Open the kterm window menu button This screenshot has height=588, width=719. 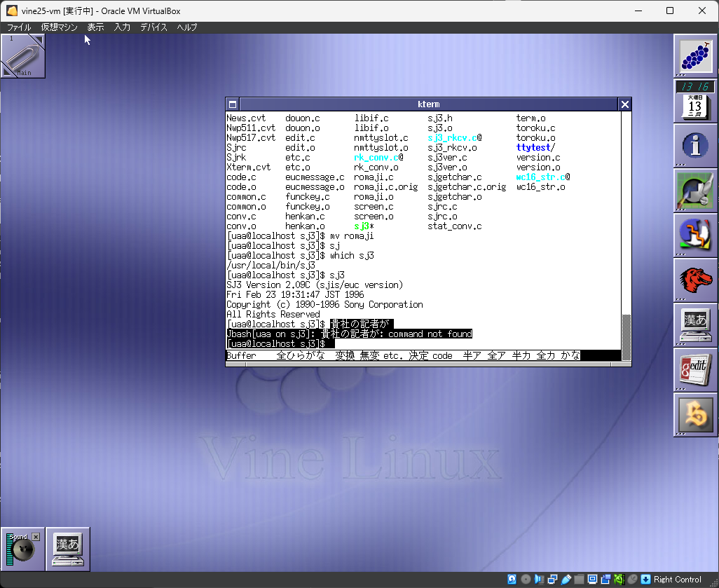(x=233, y=104)
